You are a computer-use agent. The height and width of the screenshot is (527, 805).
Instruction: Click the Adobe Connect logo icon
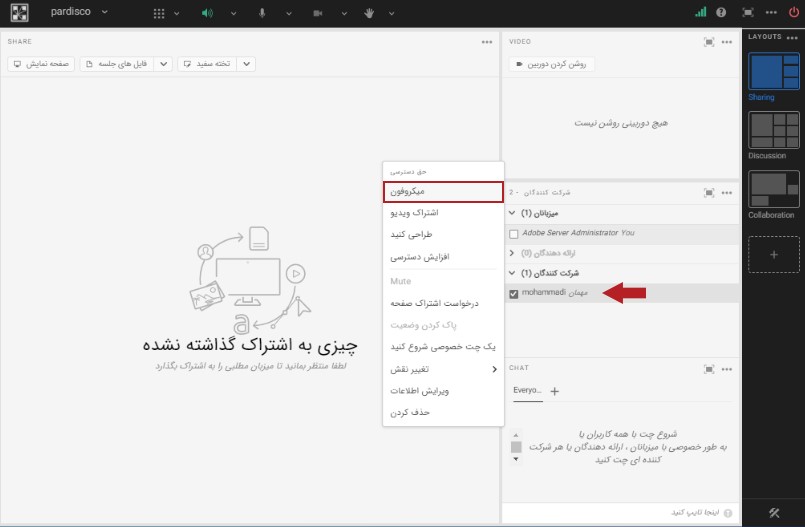coord(20,12)
